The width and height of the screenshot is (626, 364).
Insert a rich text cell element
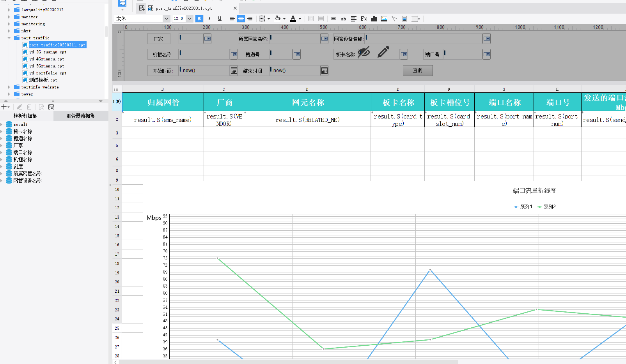point(354,19)
